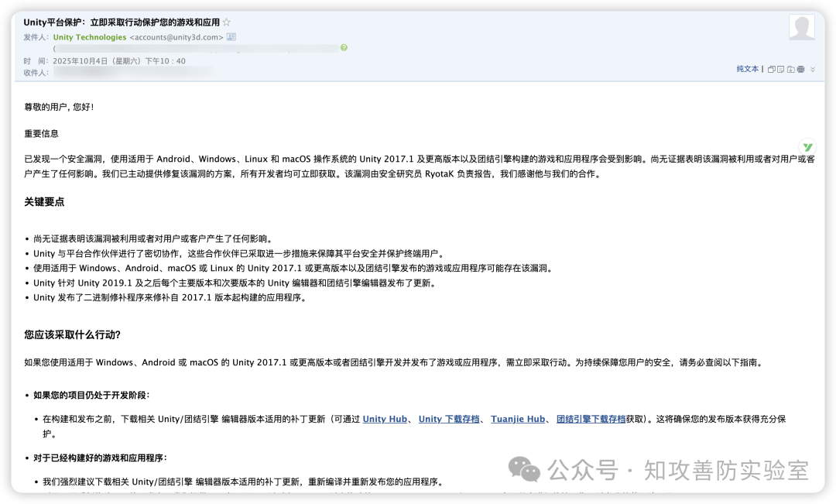Click the 重要信息 line
The image size is (836, 504).
42,133
